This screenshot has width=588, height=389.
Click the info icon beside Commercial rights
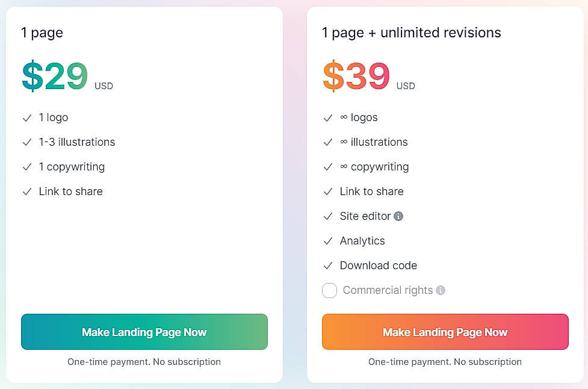tap(440, 290)
